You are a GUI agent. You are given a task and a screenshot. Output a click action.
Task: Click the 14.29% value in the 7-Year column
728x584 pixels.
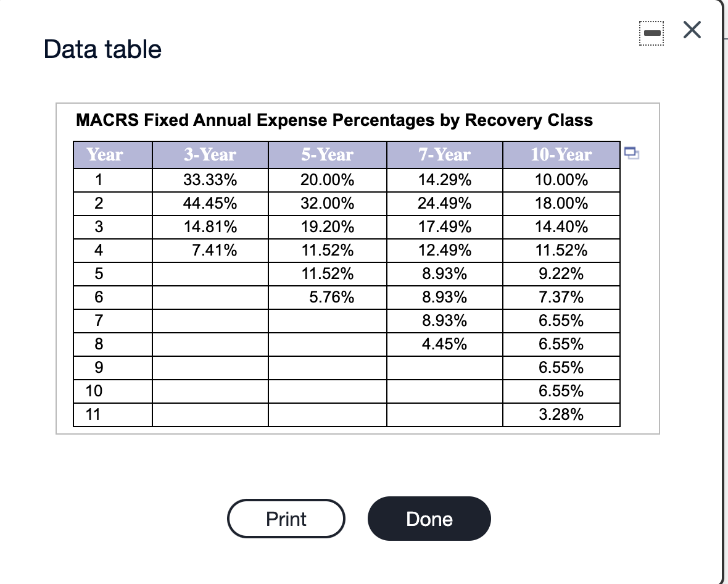coord(444,180)
